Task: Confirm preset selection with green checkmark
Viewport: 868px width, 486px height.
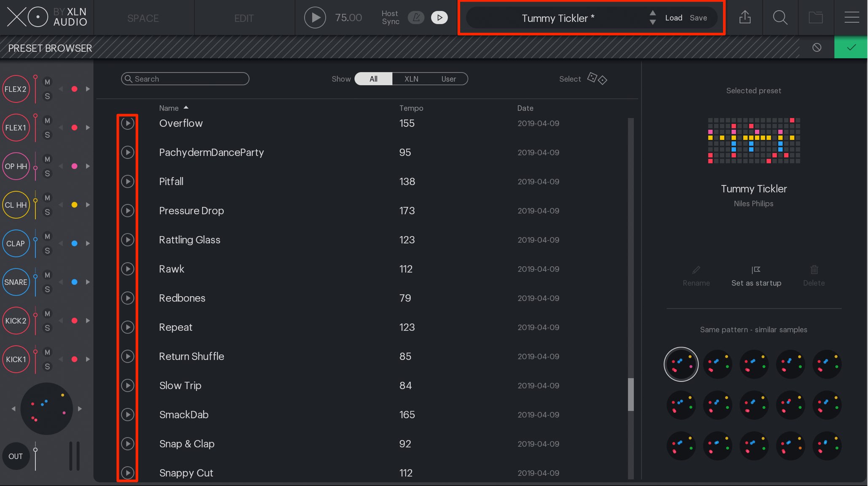Action: coord(851,47)
